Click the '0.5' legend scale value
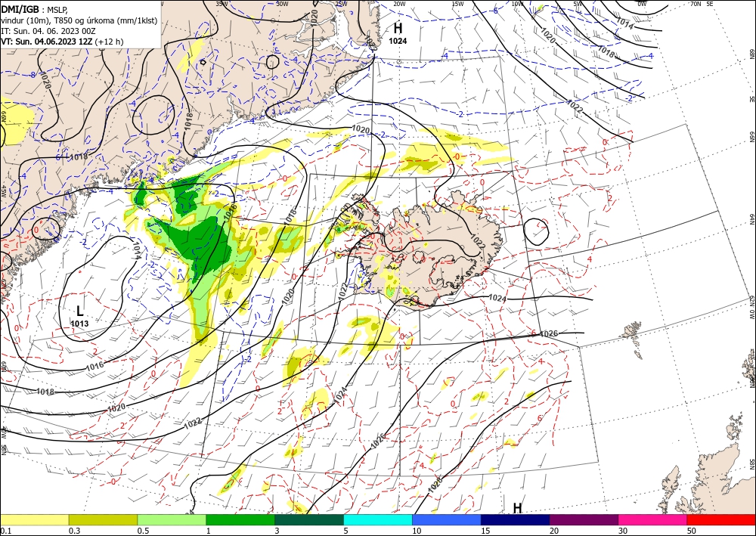Image resolution: width=756 pixels, height=536 pixels. coord(143,531)
